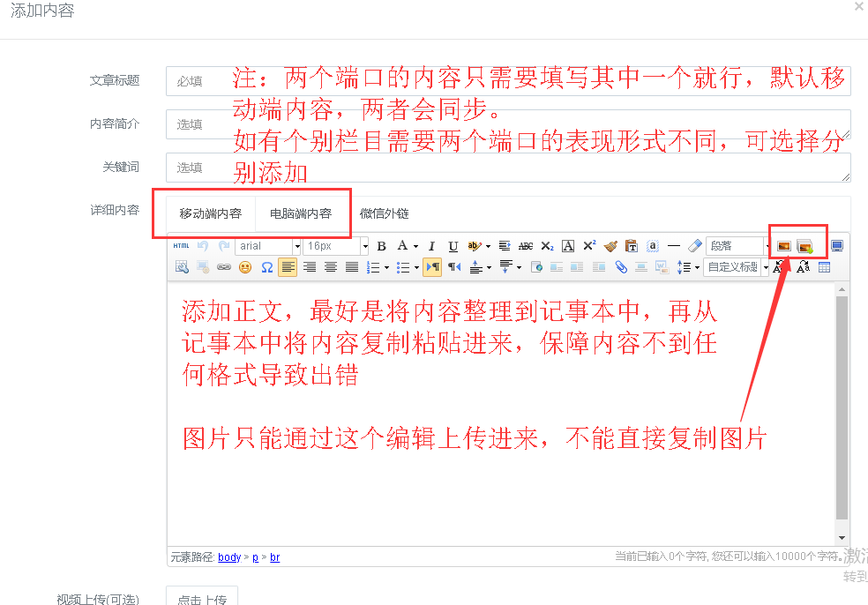Click the 点击上传 video upload button
Screen dimensions: 868x605
coord(202,598)
